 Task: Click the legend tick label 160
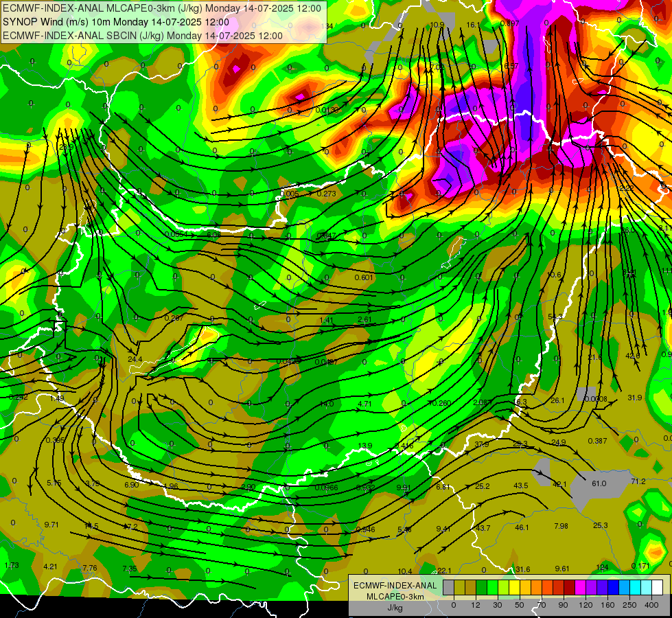click(x=607, y=605)
